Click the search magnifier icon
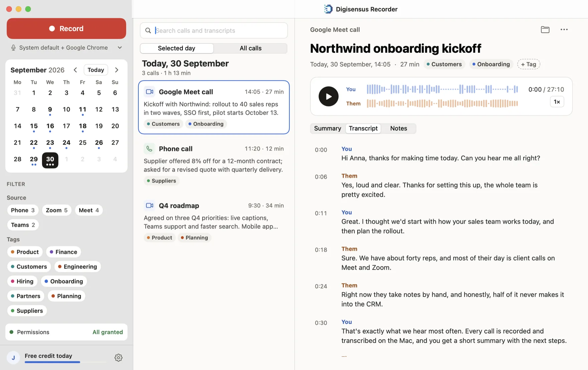 148,31
